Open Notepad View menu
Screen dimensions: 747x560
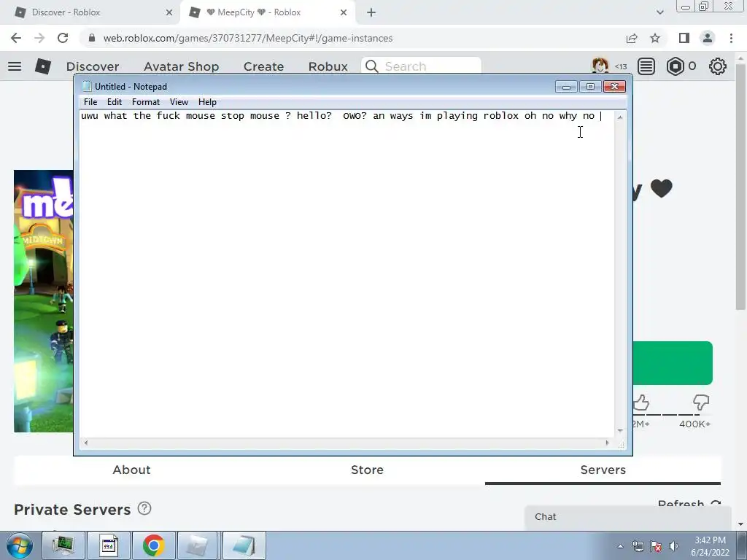(x=179, y=102)
